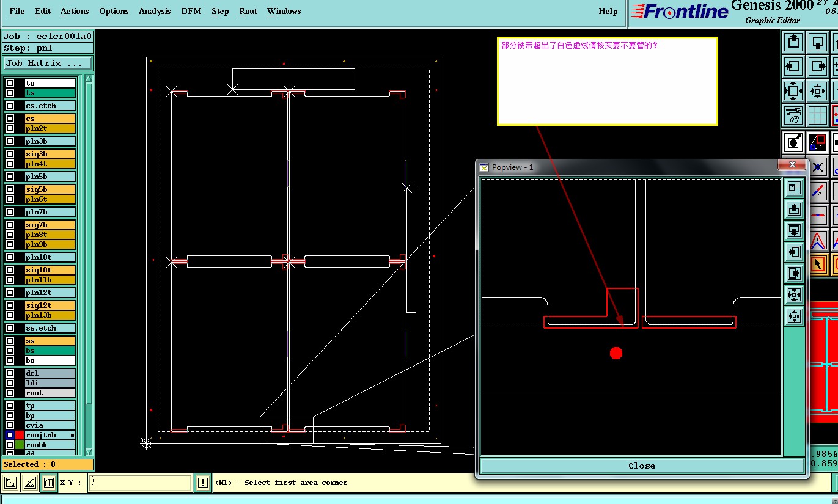Click the diagonal arrow coordinate mode icon
The width and height of the screenshot is (838, 504).
(10, 483)
